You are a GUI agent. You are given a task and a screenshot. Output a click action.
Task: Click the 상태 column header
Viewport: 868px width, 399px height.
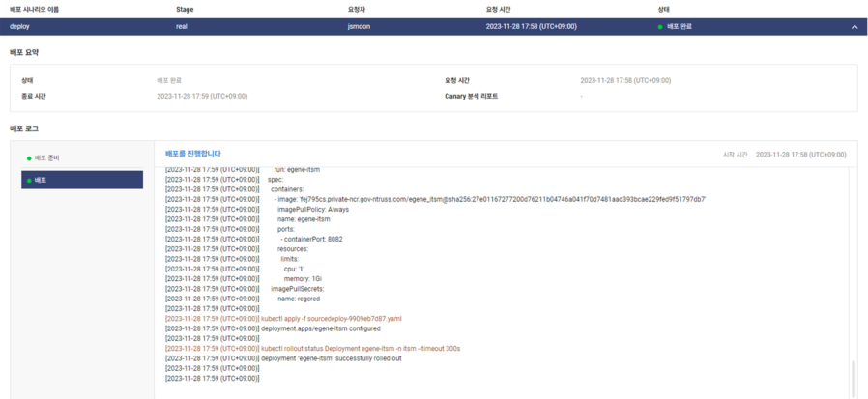click(664, 9)
